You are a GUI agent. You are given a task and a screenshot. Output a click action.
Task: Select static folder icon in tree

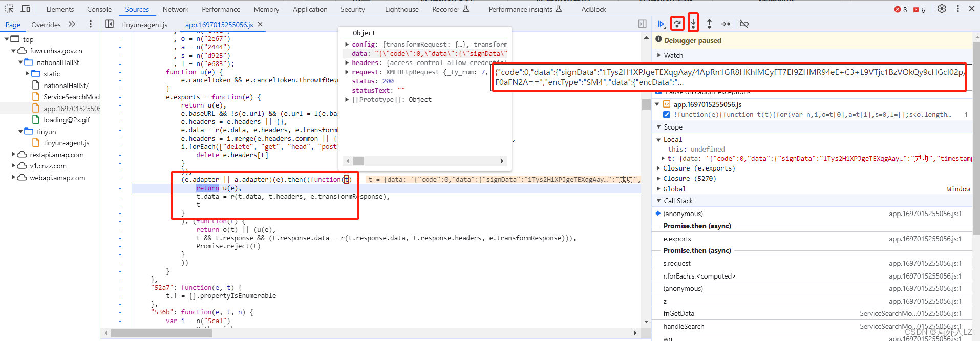[x=36, y=74]
